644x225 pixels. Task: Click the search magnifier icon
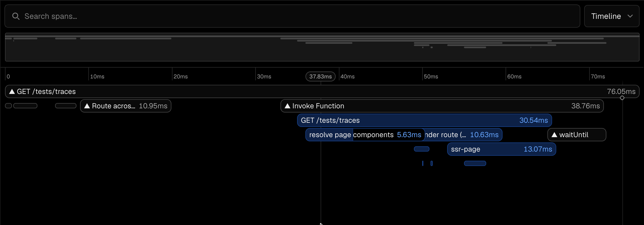click(16, 16)
